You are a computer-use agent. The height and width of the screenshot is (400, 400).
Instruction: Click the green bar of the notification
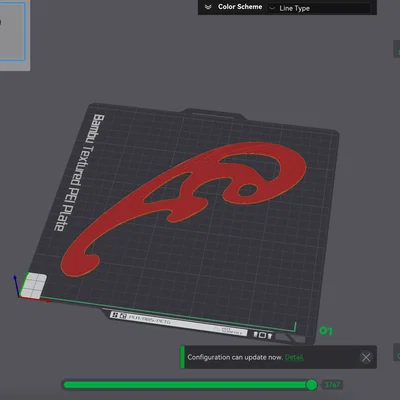182,357
